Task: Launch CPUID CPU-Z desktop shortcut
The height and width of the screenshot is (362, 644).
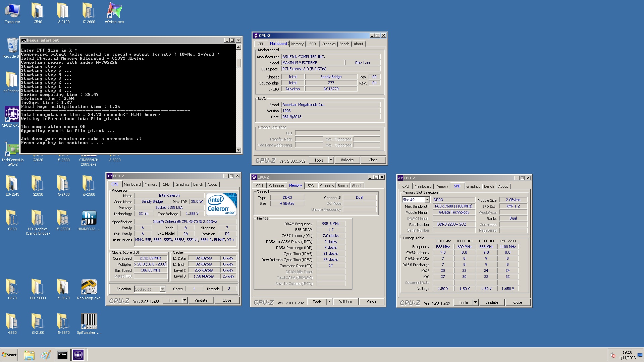Action: tap(11, 117)
